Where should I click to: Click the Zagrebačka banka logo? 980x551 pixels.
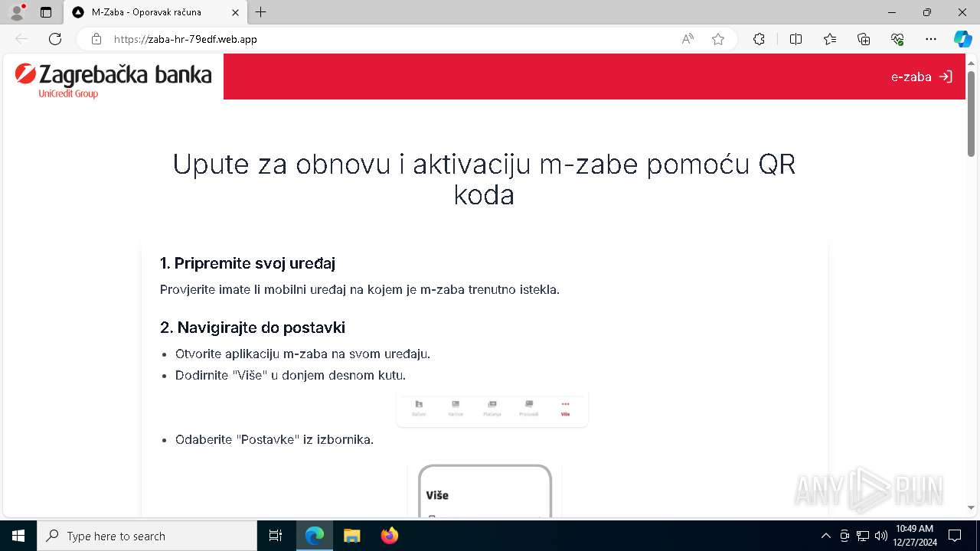(x=113, y=80)
